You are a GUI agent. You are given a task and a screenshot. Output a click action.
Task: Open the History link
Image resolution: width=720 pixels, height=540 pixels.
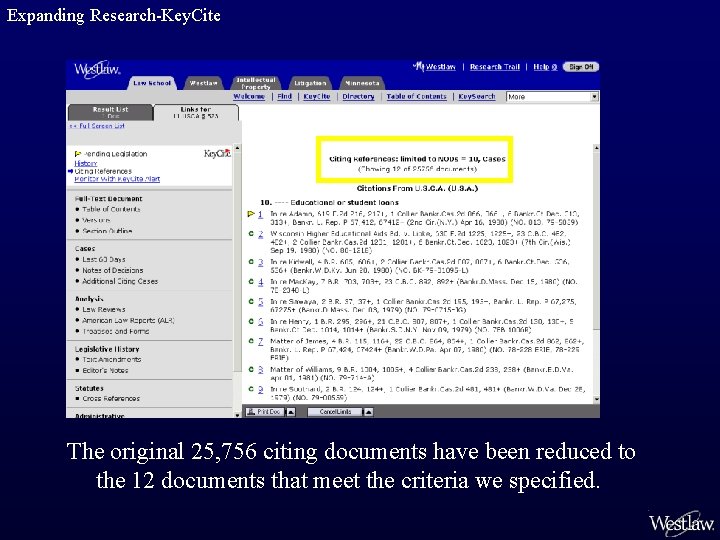pyautogui.click(x=85, y=163)
